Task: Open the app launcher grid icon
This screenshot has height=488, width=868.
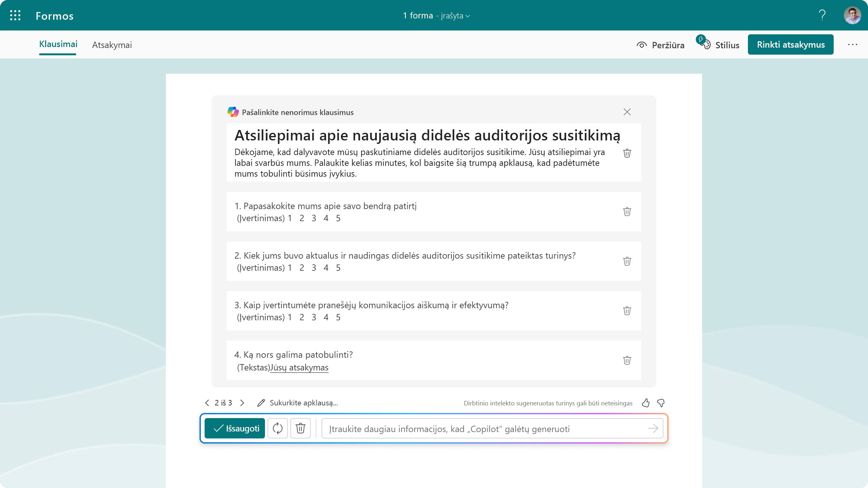Action: (15, 16)
